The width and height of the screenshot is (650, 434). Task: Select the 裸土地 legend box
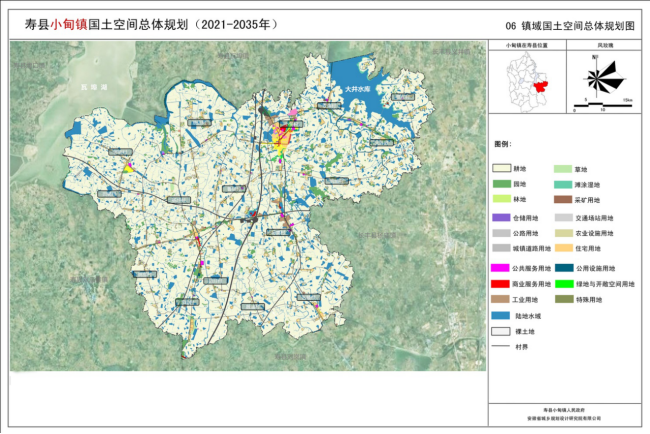(x=503, y=331)
